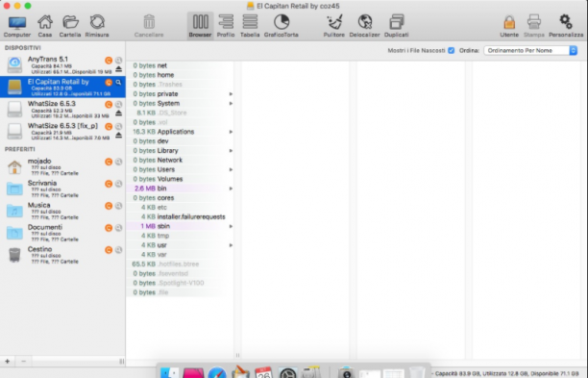Switch to Tabella view
Viewport: 588px width, 378px height.
pos(250,26)
